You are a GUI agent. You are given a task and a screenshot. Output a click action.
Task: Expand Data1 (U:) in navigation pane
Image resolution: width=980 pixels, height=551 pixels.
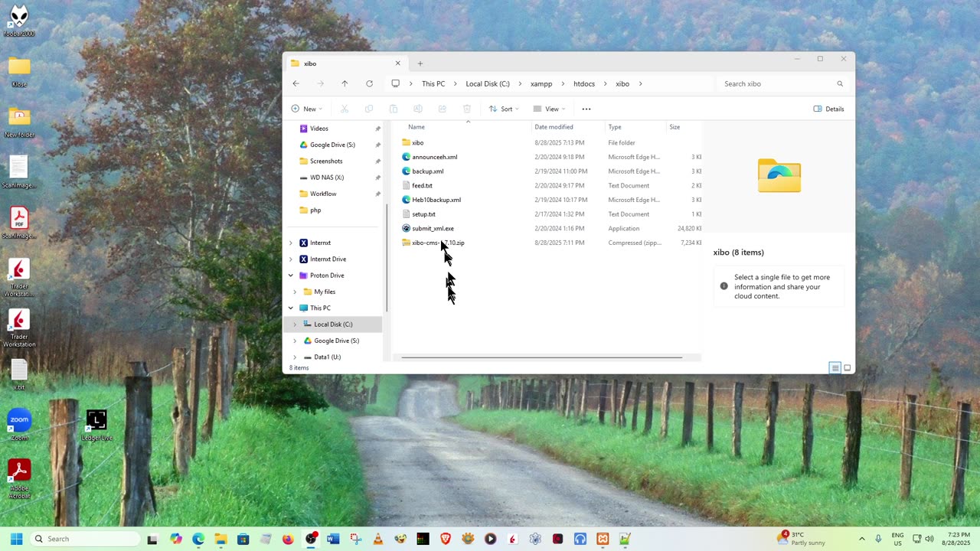pos(295,357)
